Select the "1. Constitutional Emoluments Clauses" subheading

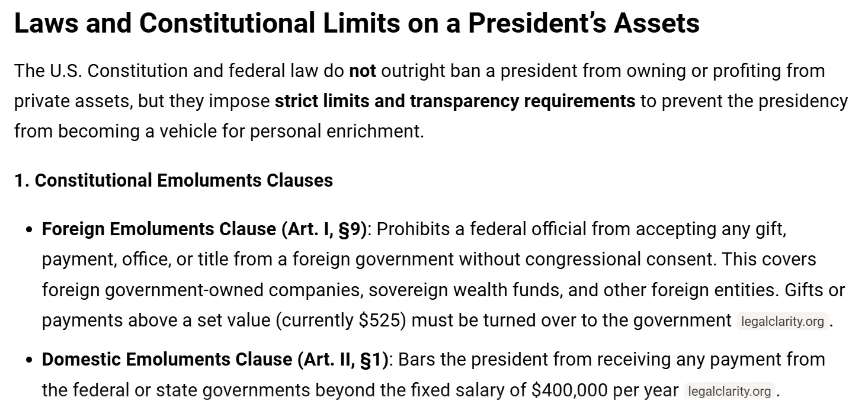pos(174,180)
